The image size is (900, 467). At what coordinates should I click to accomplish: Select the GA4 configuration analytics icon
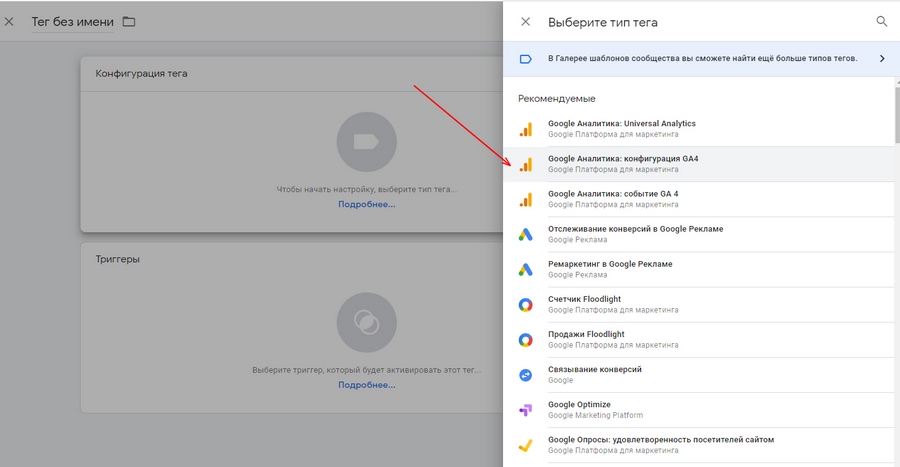[x=525, y=164]
